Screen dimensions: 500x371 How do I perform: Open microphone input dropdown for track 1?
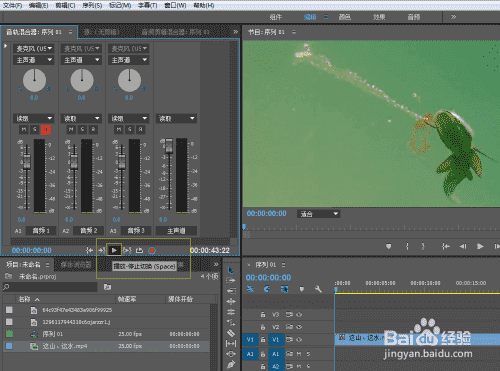34,49
